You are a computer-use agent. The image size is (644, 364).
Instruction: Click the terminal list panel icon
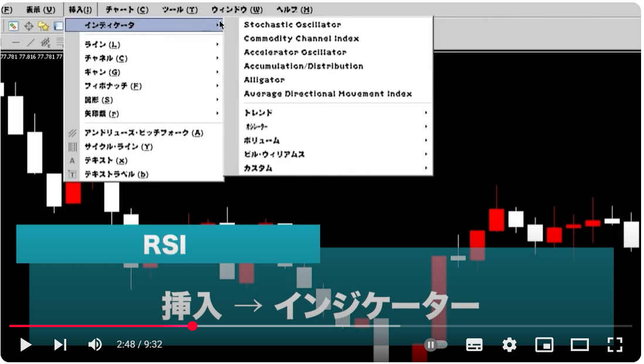tap(59, 26)
